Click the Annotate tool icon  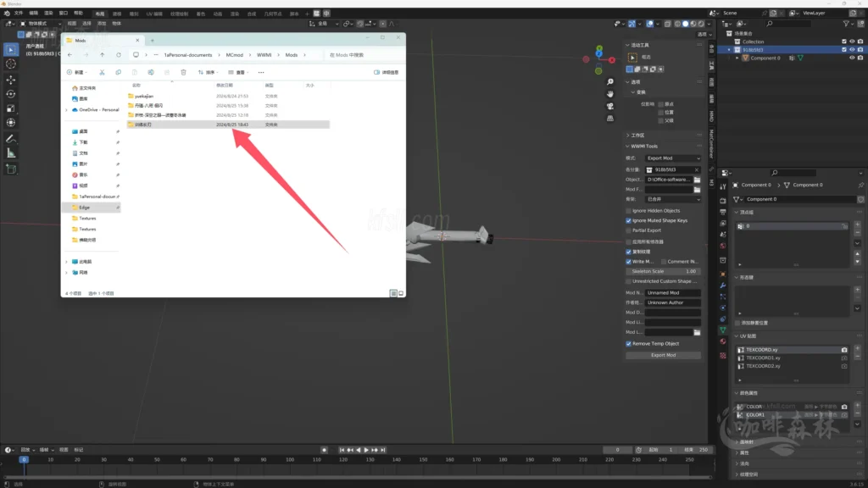click(x=11, y=138)
